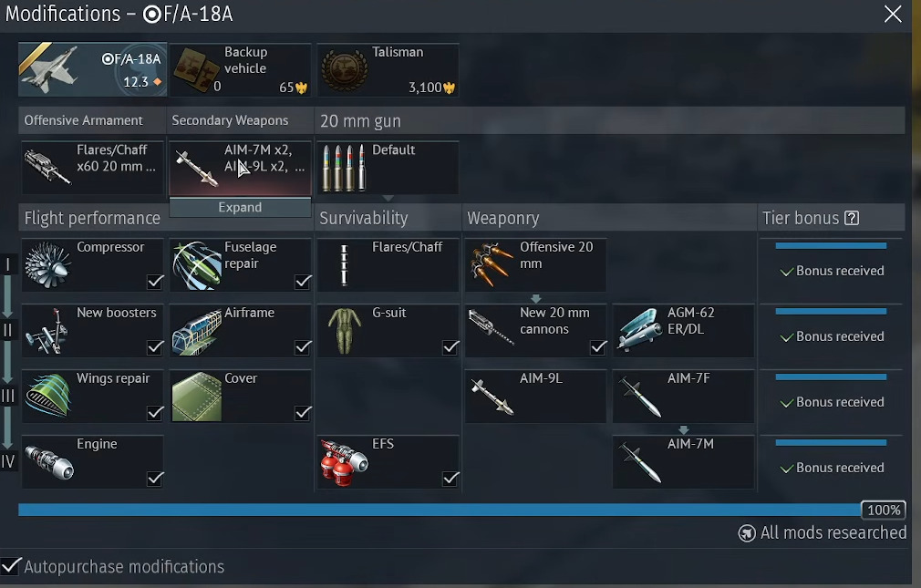Screen dimensions: 921x588
Task: Toggle the Airframe modification checkmark
Action: [303, 347]
